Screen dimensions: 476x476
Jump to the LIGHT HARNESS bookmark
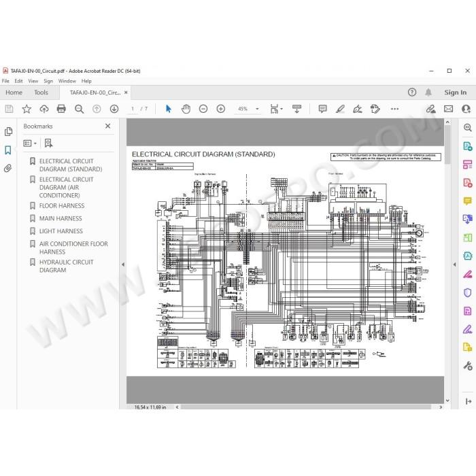coord(61,231)
